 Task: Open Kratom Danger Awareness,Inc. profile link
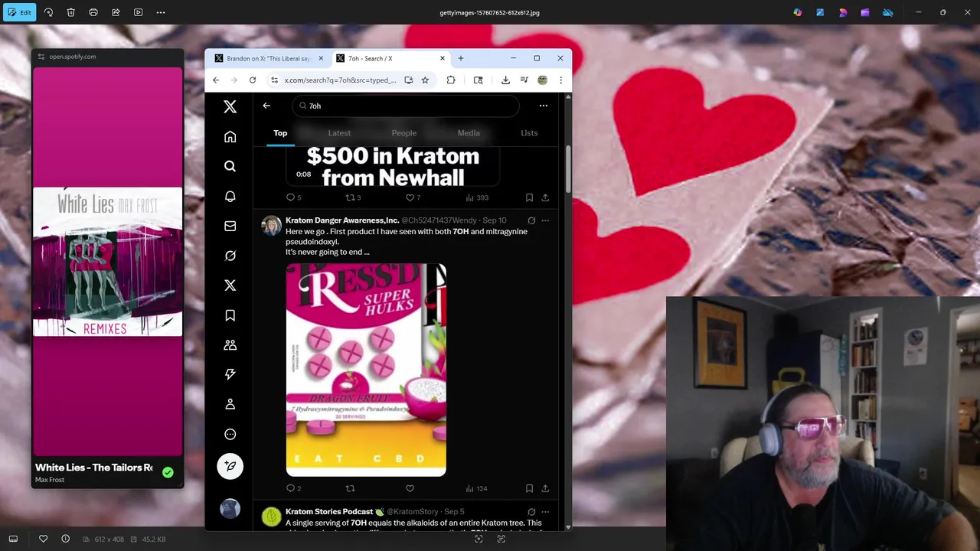[342, 220]
